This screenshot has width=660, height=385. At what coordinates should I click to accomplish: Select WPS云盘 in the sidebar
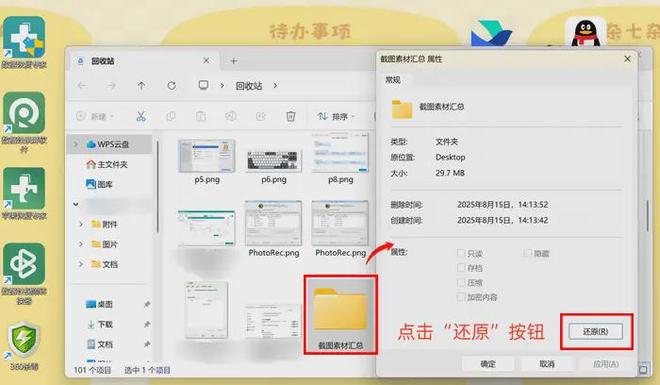[108, 144]
